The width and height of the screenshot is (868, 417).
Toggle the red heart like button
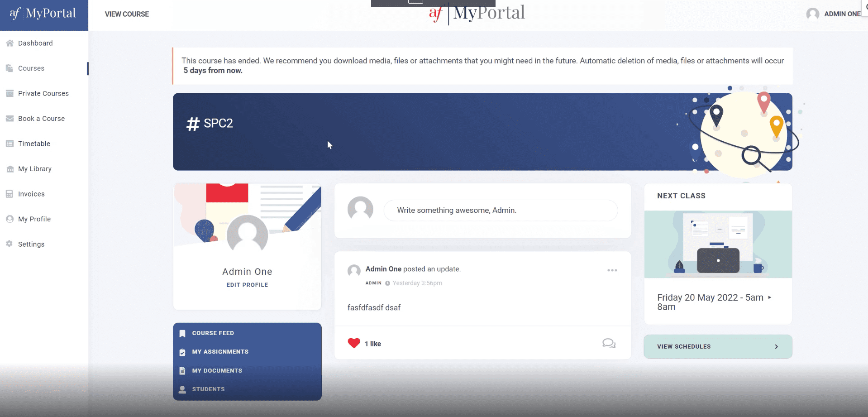[354, 343]
